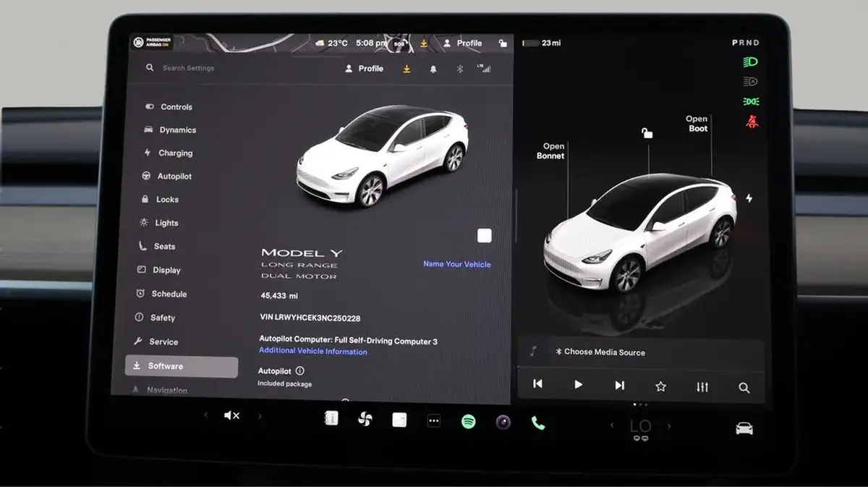Skip to previous track
Viewport: 868px width, 487px height.
(x=537, y=385)
